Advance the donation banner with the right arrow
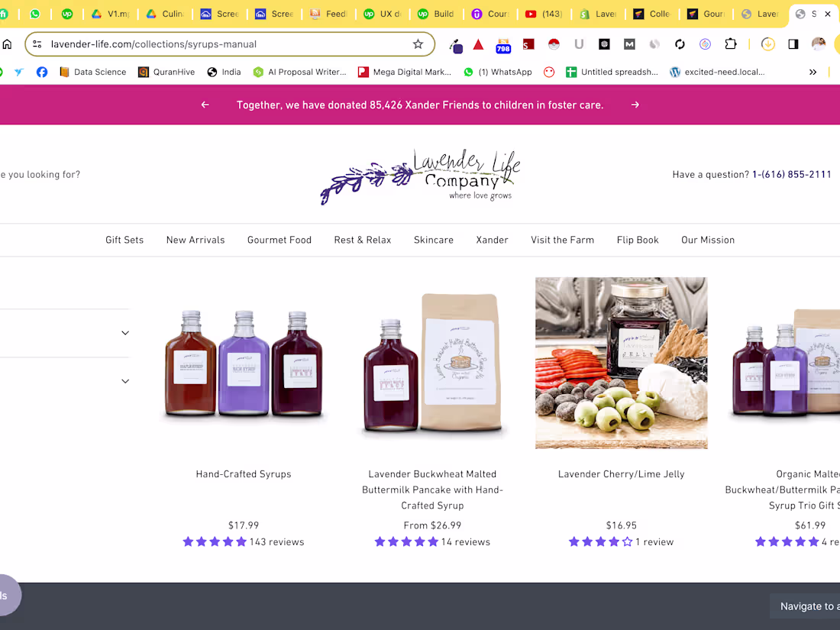This screenshot has width=840, height=630. 635,105
